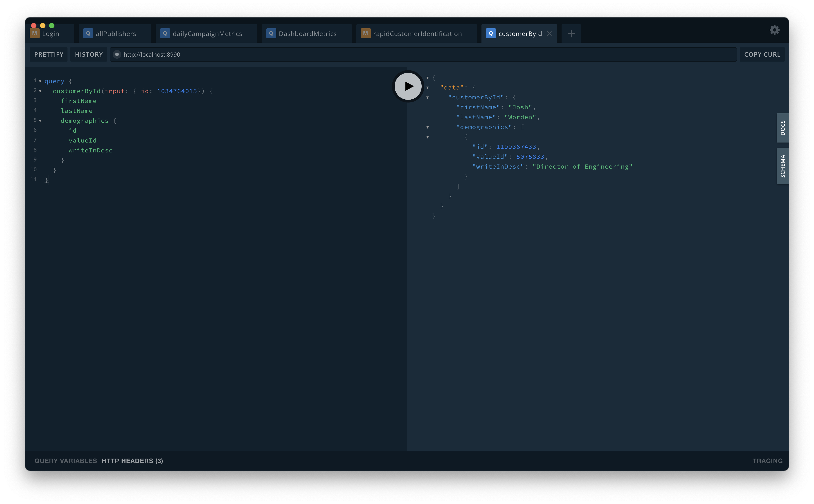This screenshot has width=814, height=504.
Task: Fold the "data" object in the response
Action: [x=428, y=88]
